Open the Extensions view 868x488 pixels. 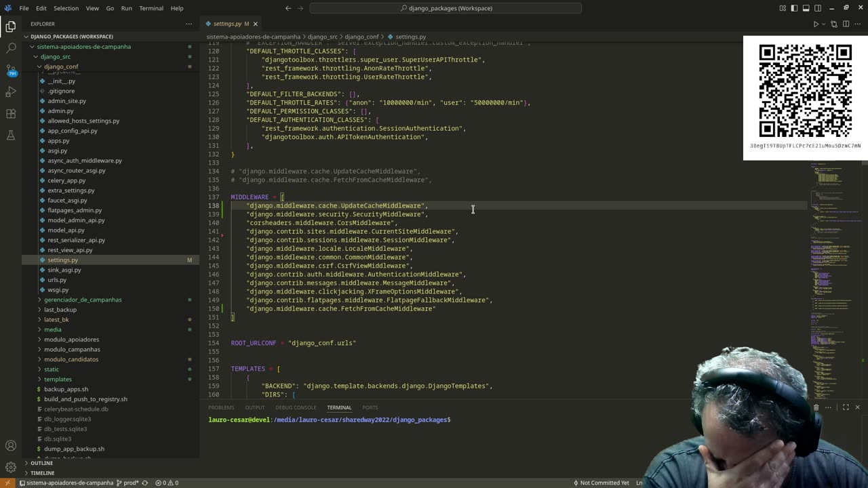point(11,114)
